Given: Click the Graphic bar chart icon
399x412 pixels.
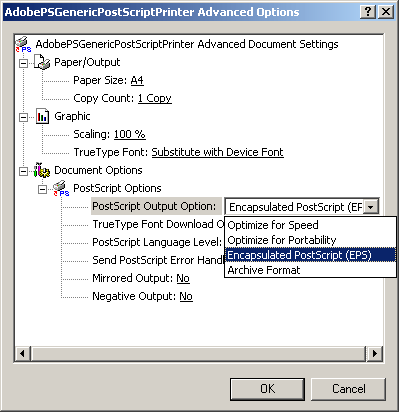Looking at the screenshot, I should point(42,116).
